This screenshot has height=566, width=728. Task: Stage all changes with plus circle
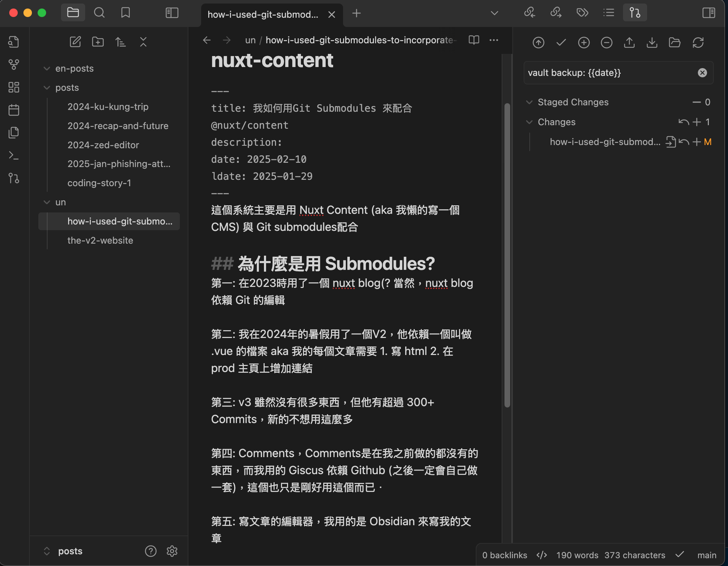pyautogui.click(x=584, y=43)
